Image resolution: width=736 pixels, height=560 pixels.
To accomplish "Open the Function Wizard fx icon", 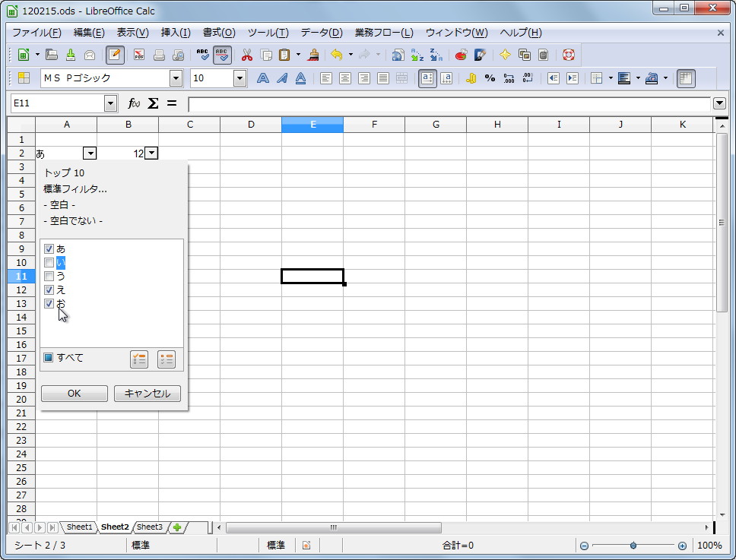I will pos(134,103).
